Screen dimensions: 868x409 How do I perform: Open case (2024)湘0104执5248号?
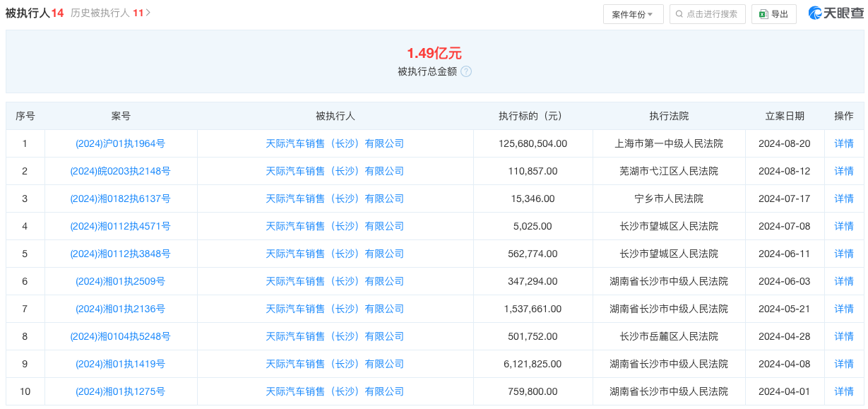pos(121,336)
